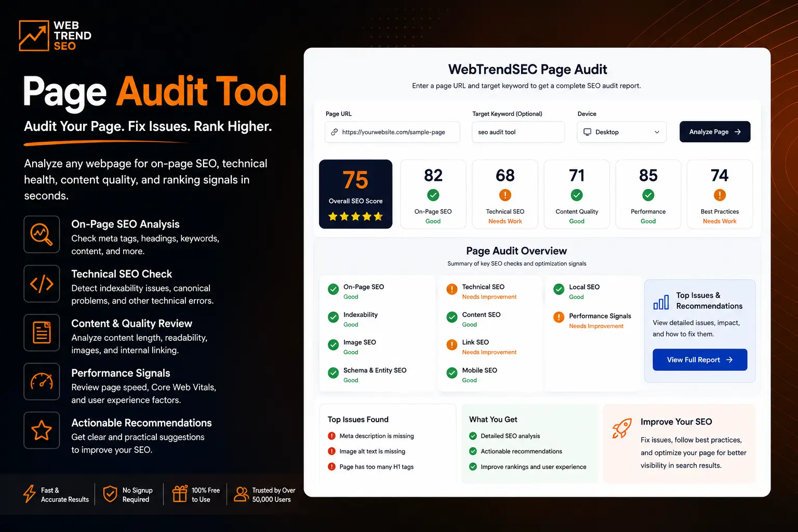Image resolution: width=798 pixels, height=532 pixels.
Task: Open the Top Issues & Recommendations card title
Action: point(709,301)
